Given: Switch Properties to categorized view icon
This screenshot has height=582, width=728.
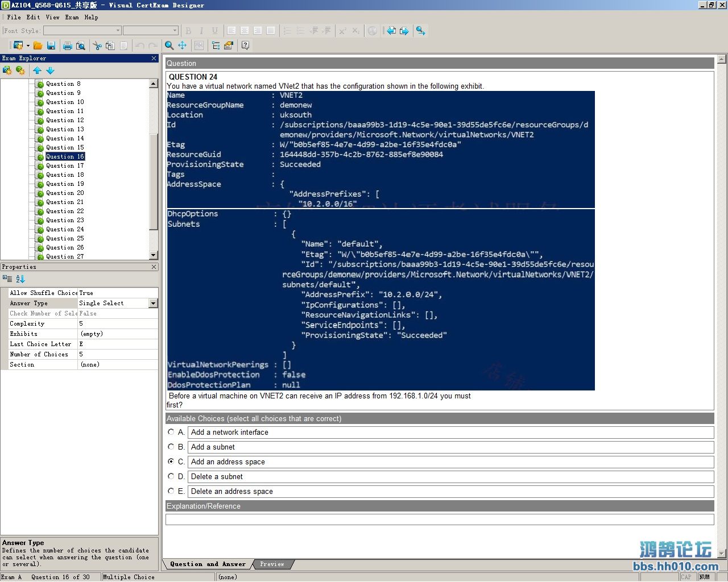Looking at the screenshot, I should point(7,278).
